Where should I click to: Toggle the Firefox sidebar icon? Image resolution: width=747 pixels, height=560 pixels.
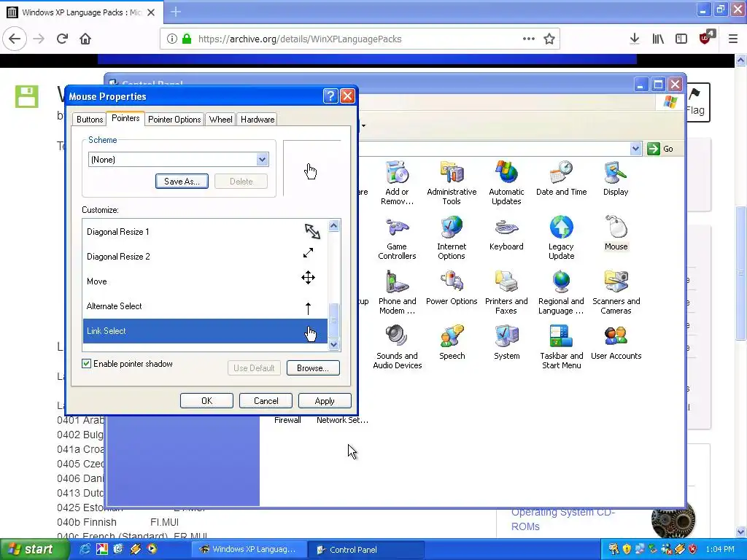point(681,39)
